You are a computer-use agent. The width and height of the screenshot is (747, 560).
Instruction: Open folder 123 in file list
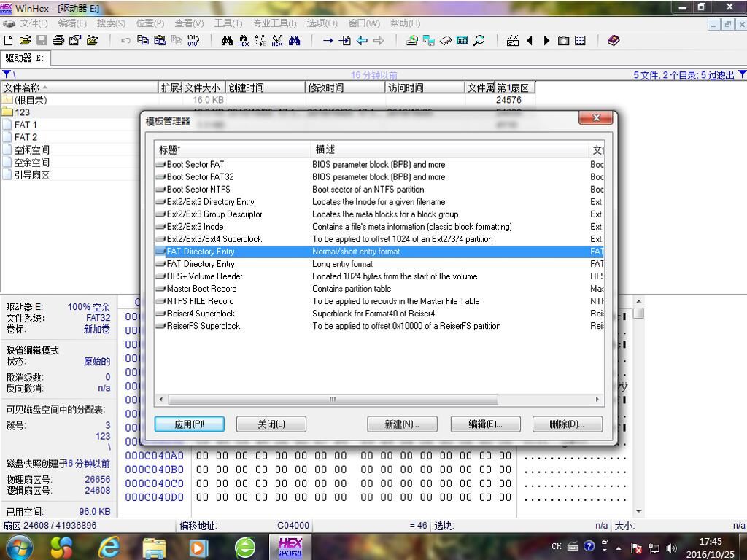click(x=22, y=112)
